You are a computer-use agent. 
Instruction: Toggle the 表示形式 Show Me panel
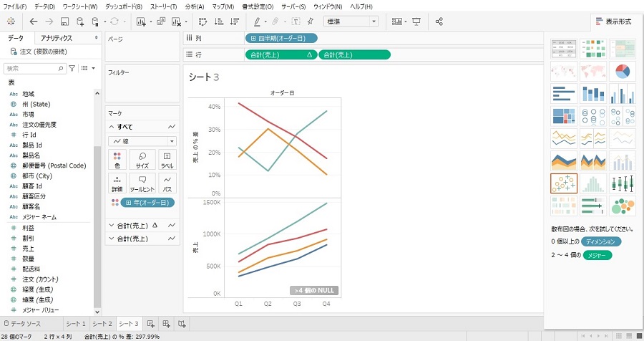pos(613,21)
